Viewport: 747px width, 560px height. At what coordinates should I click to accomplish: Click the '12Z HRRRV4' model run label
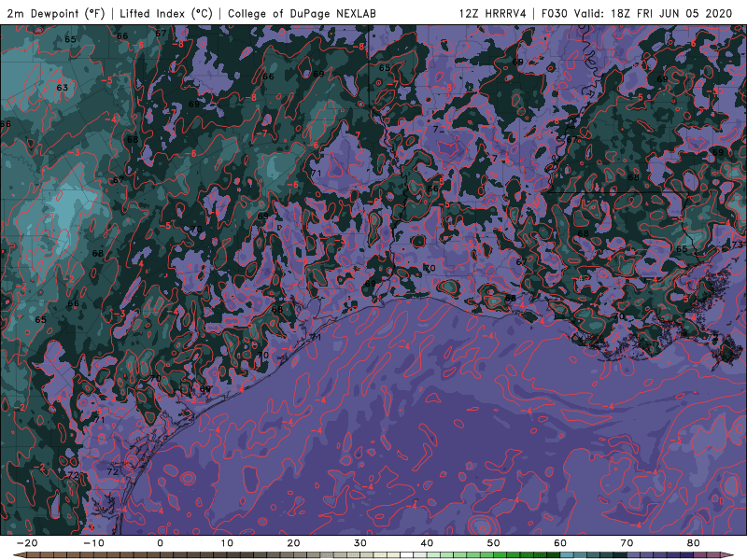(493, 13)
